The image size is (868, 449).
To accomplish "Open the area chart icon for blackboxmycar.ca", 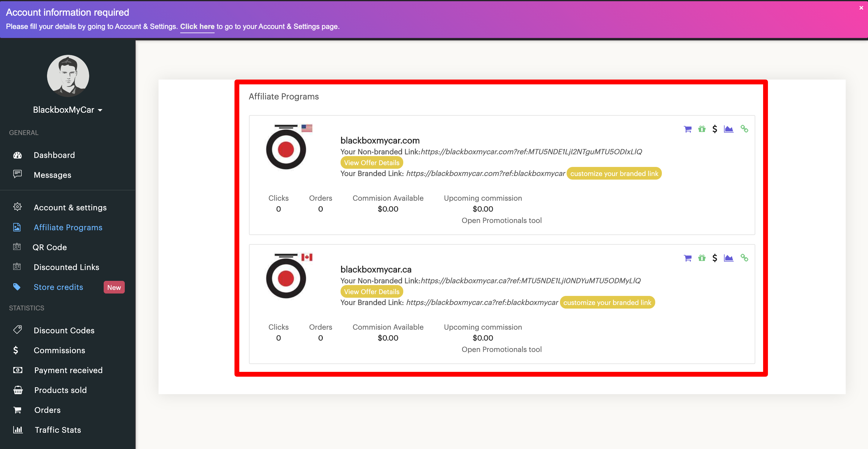I will click(x=728, y=258).
